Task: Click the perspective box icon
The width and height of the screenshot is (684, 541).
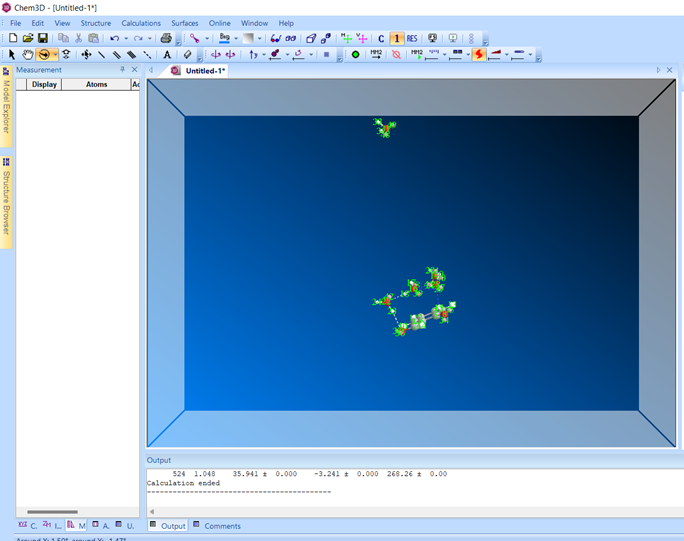Action: (311, 38)
